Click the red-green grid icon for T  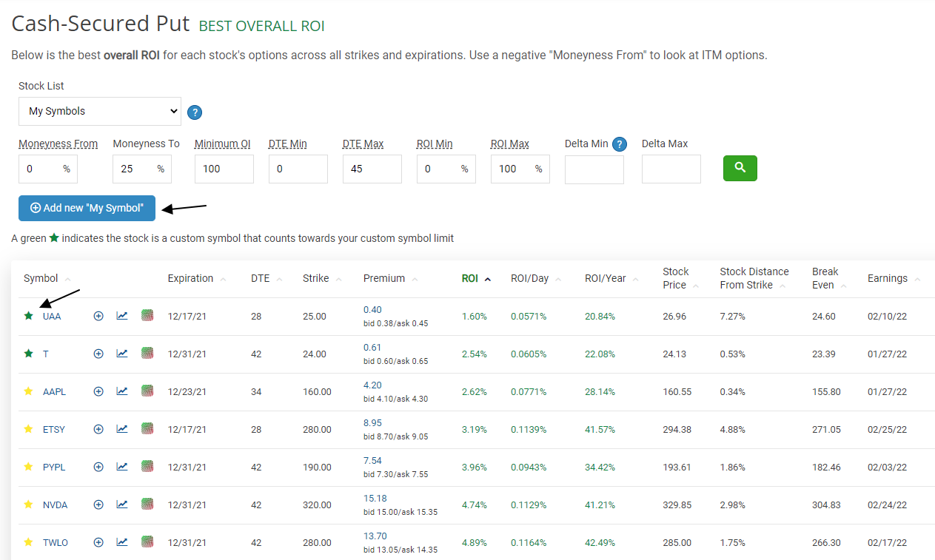(x=147, y=354)
